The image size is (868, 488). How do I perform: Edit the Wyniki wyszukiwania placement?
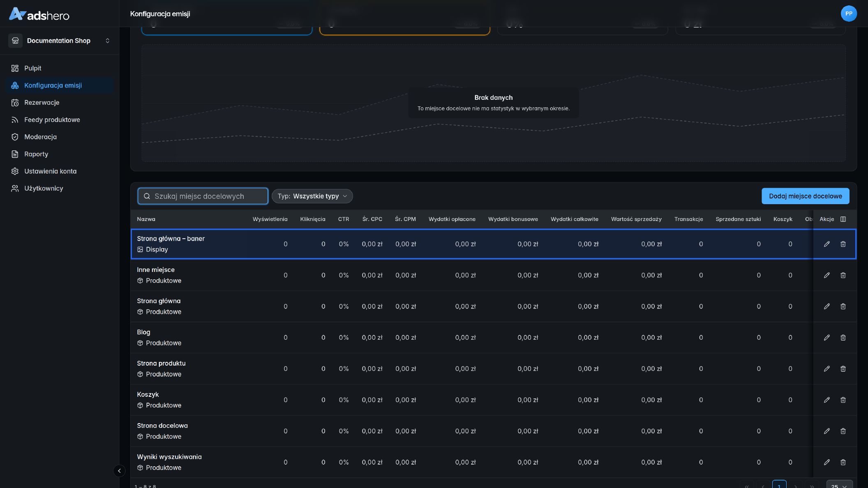pyautogui.click(x=826, y=463)
